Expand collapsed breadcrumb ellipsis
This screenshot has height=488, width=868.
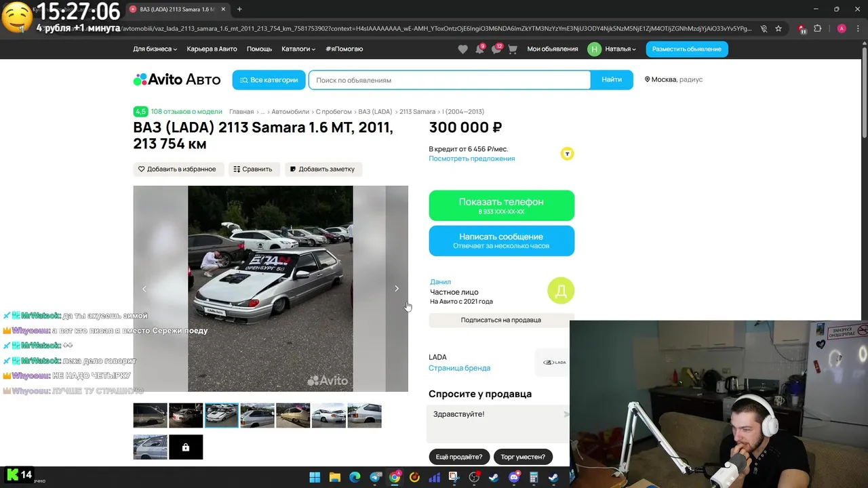(262, 111)
